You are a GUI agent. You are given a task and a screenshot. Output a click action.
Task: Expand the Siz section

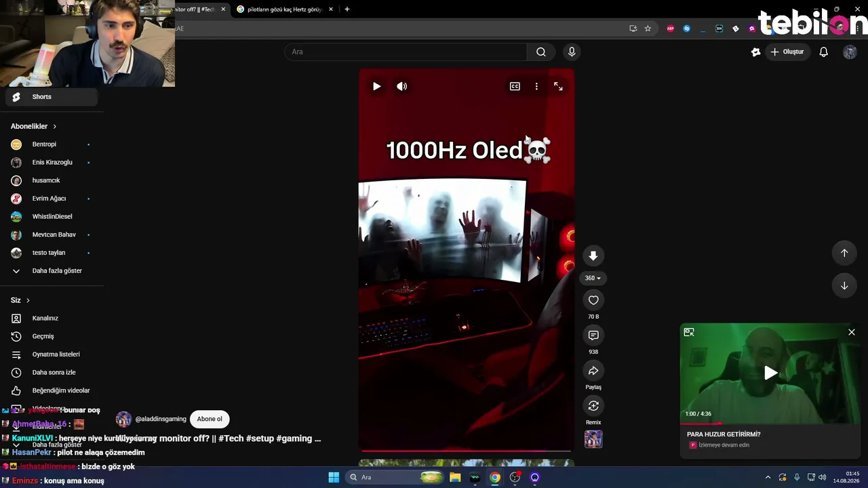tap(20, 300)
